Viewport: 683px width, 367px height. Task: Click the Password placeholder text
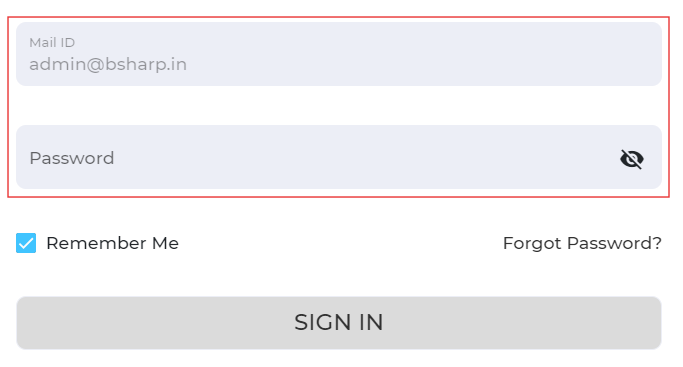point(72,158)
